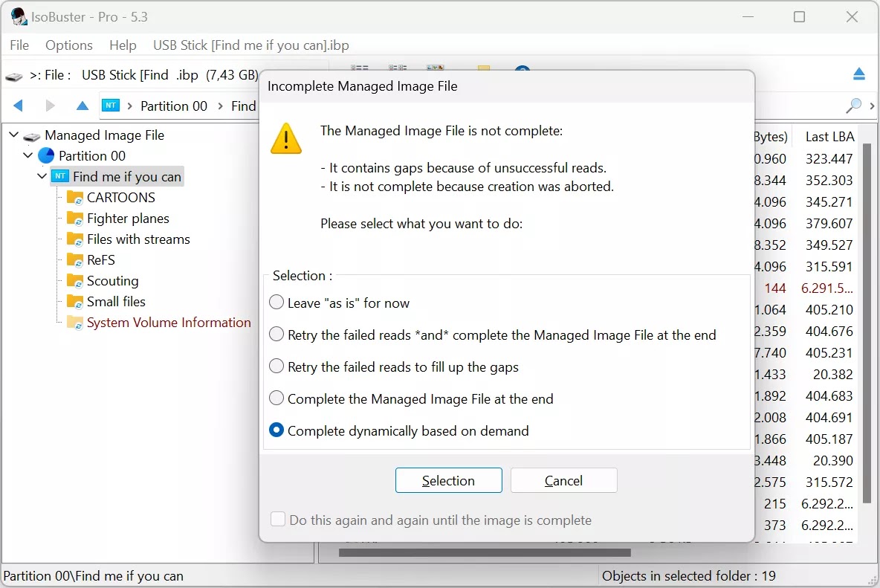Open the Help menu
The image size is (880, 588).
point(122,45)
